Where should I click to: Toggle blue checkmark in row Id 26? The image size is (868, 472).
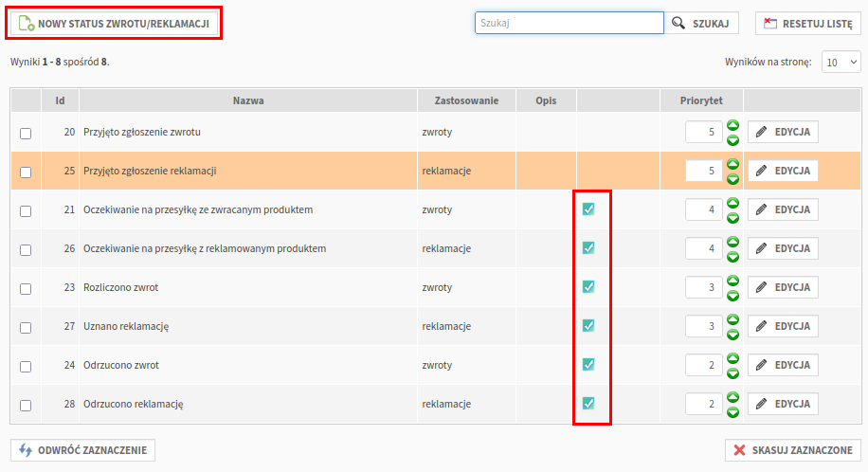[588, 247]
